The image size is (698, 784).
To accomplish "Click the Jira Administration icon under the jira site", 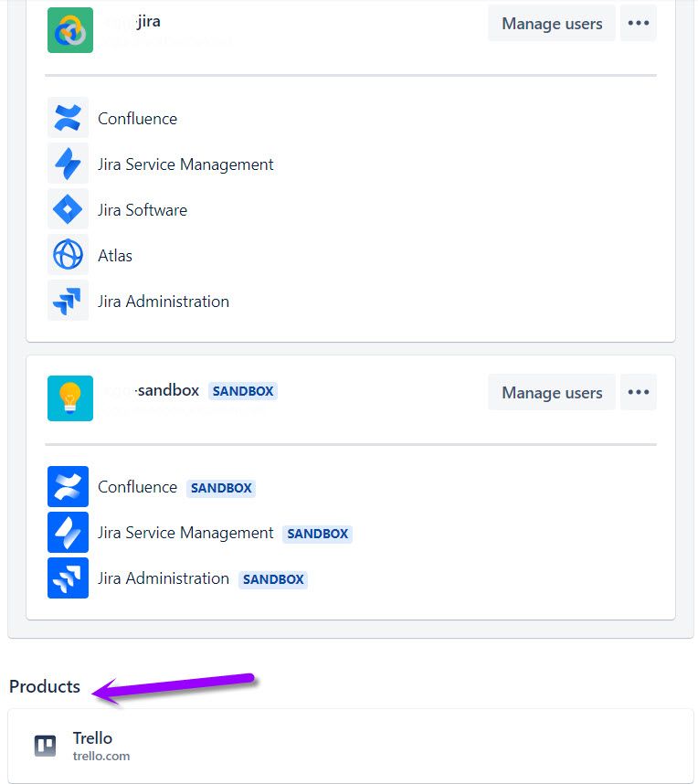I will pos(68,300).
